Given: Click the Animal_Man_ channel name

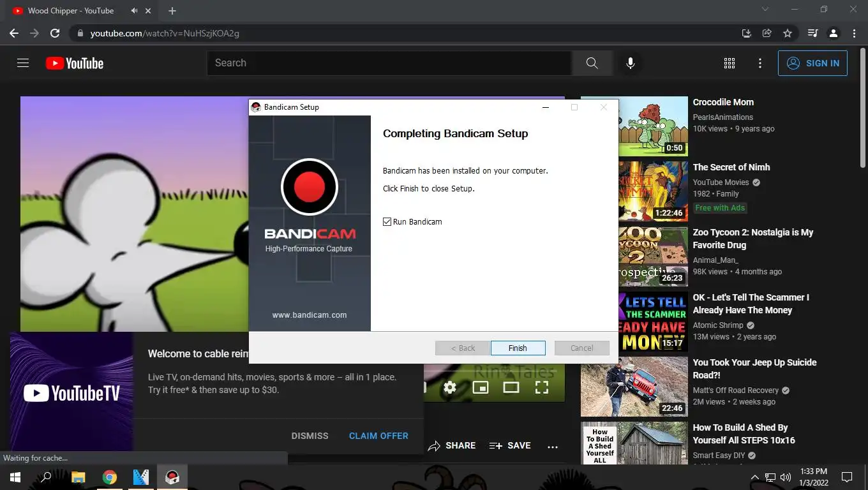Looking at the screenshot, I should [715, 260].
